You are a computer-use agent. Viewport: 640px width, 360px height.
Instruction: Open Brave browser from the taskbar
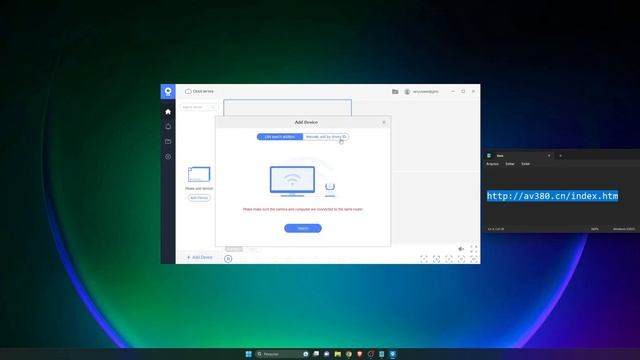coord(360,354)
